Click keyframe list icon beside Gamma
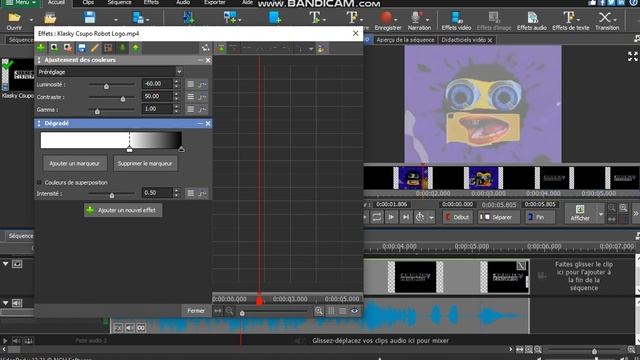The height and width of the screenshot is (360, 640). click(191, 109)
